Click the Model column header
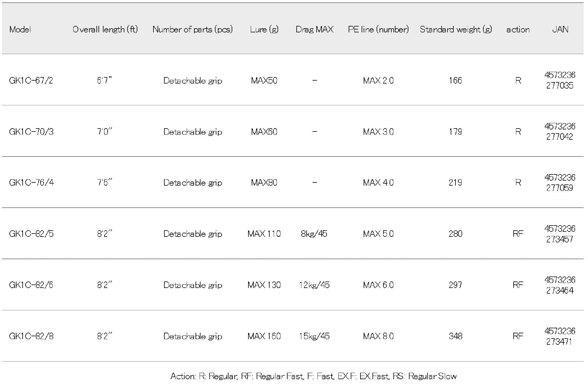588x388 pixels. pos(20,29)
